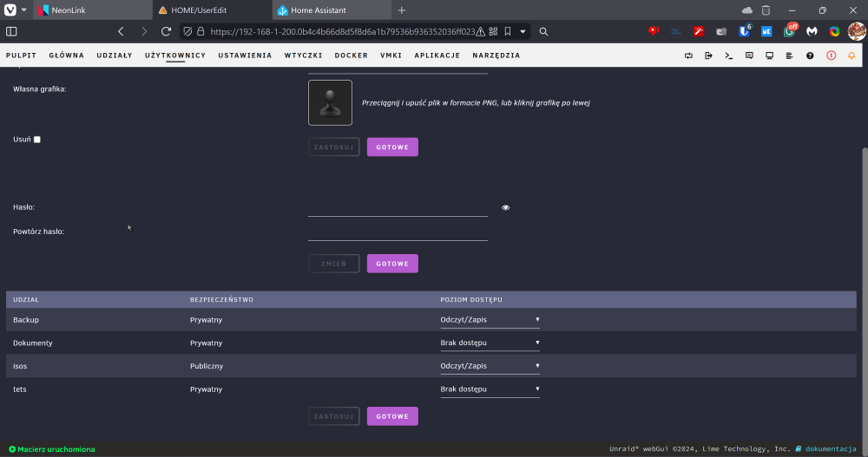The width and height of the screenshot is (868, 457).
Task: Click the ZMIEŃ password button
Action: (x=334, y=264)
